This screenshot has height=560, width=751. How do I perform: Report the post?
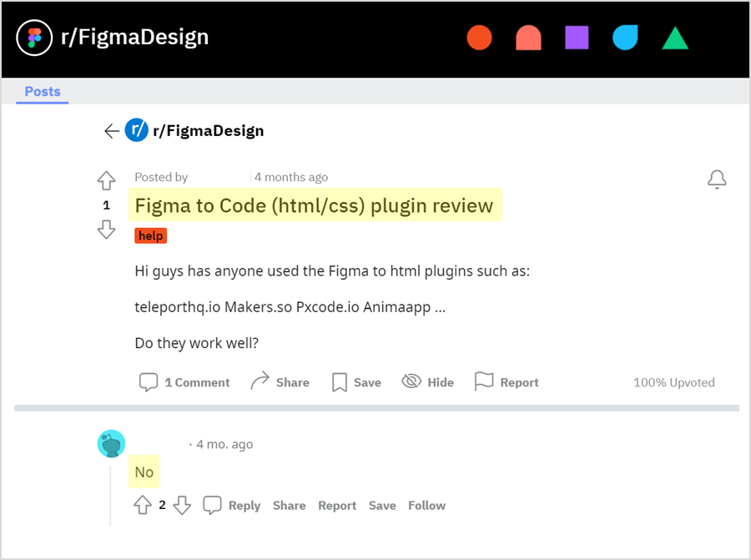point(507,381)
